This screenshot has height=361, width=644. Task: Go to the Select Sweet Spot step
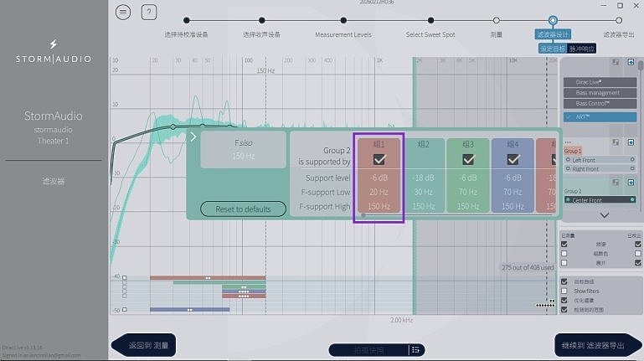[x=430, y=34]
